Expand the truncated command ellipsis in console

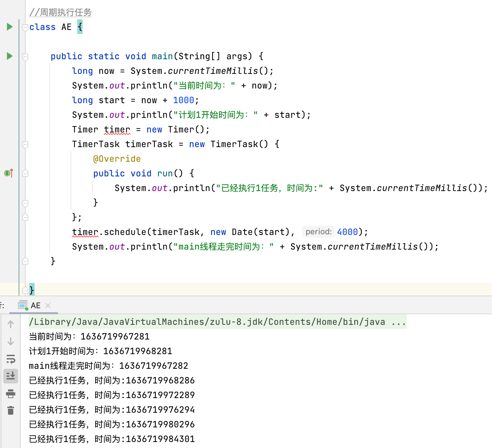pos(398,322)
